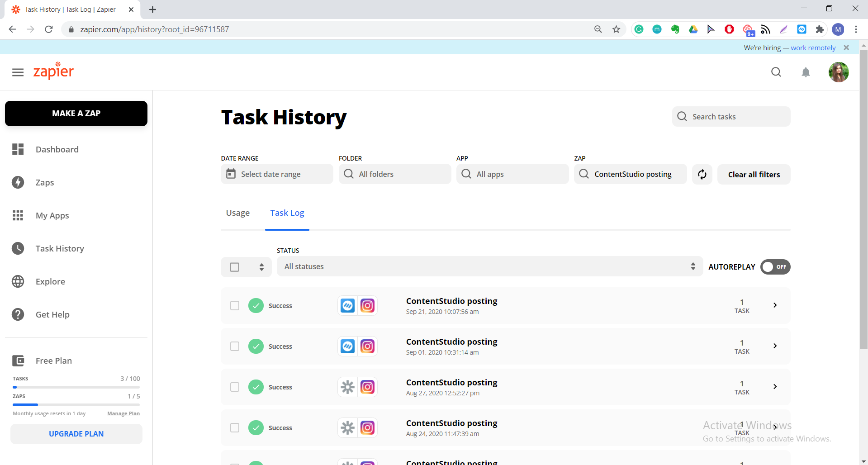
Task: Check the Aug 27, 2020 task checkbox
Action: click(235, 387)
